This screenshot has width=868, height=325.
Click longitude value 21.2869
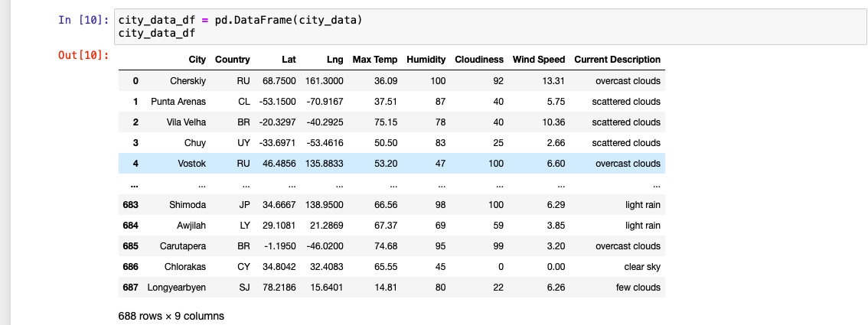pos(326,226)
